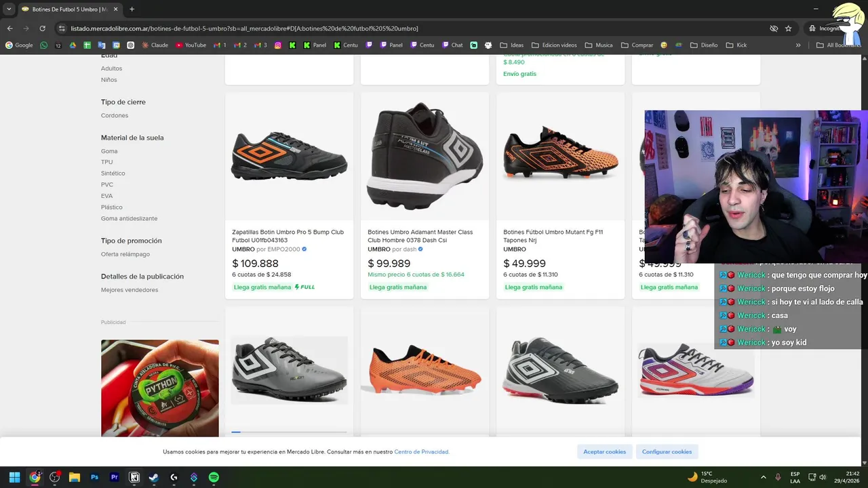This screenshot has width=868, height=488.
Task: Open the Umbro Adamant Master Class product image
Action: click(425, 157)
